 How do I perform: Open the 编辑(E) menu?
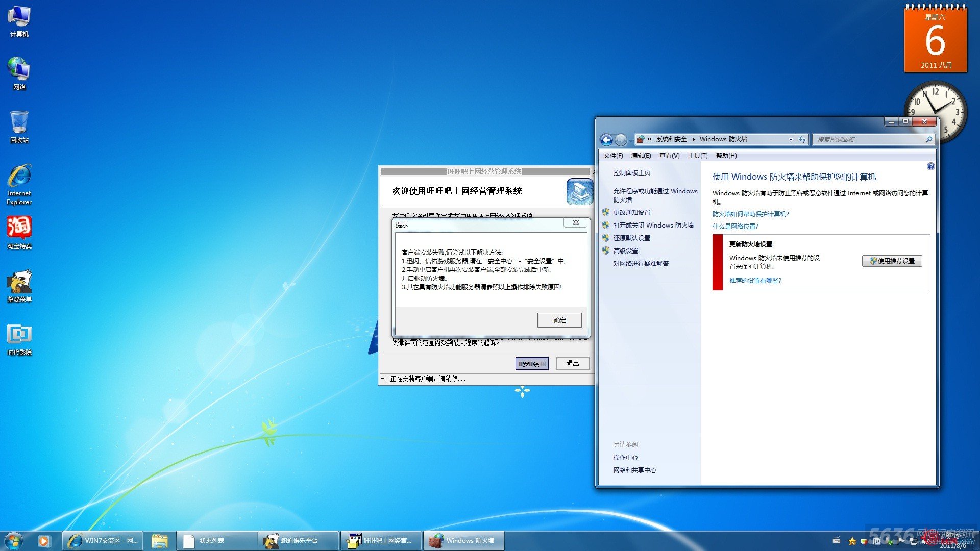[x=641, y=156]
